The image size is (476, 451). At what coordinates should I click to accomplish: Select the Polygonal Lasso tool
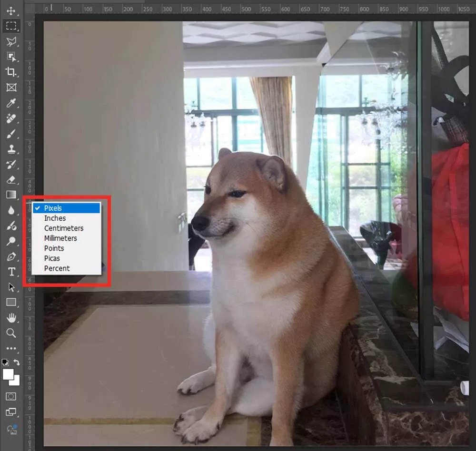11,41
